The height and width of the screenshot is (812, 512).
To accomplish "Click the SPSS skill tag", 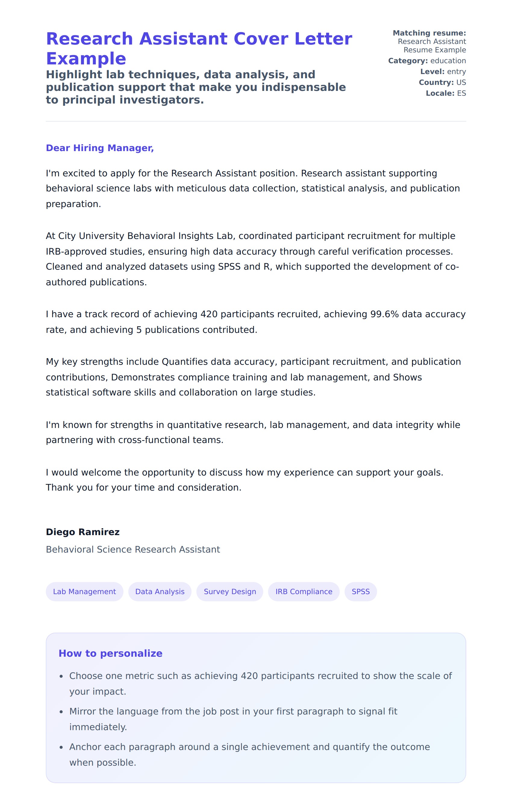I will [361, 591].
